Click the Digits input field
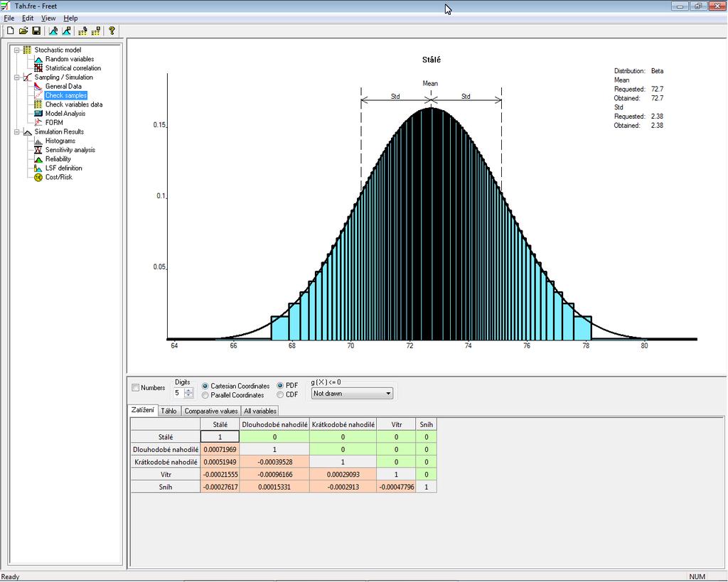 (178, 393)
